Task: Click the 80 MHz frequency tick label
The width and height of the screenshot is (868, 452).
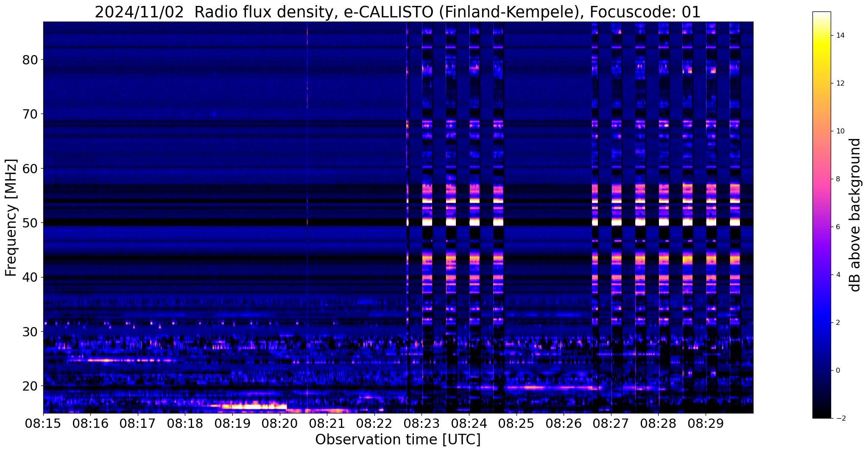Action: tap(30, 60)
